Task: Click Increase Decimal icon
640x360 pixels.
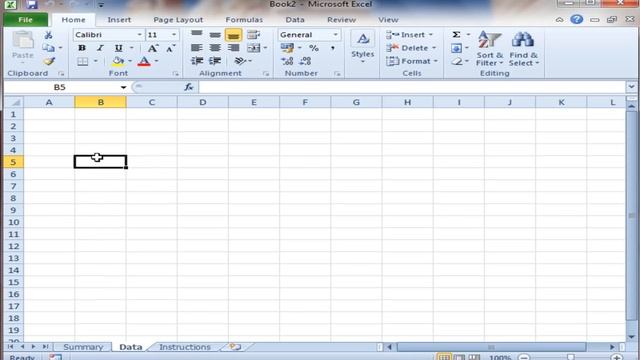Action: point(287,61)
